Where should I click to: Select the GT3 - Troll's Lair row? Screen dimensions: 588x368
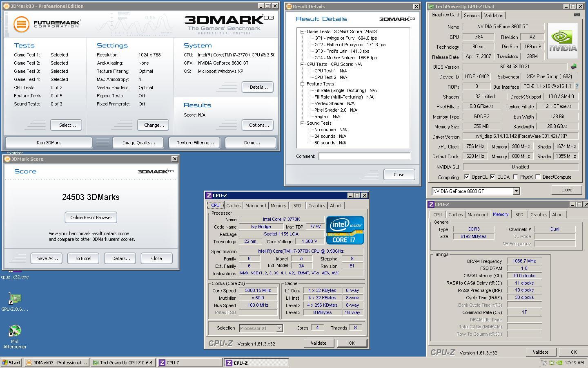tap(342, 51)
